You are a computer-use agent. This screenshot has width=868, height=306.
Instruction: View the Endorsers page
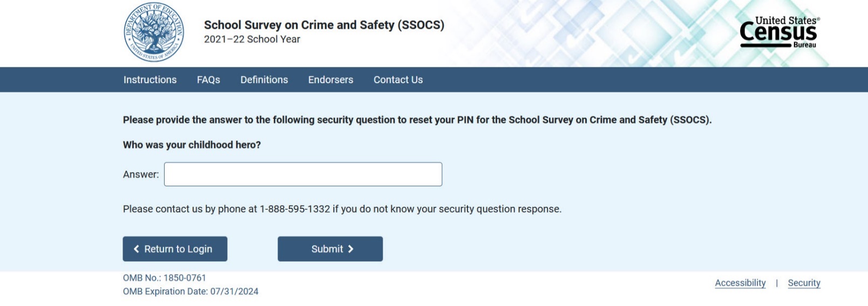(x=330, y=80)
